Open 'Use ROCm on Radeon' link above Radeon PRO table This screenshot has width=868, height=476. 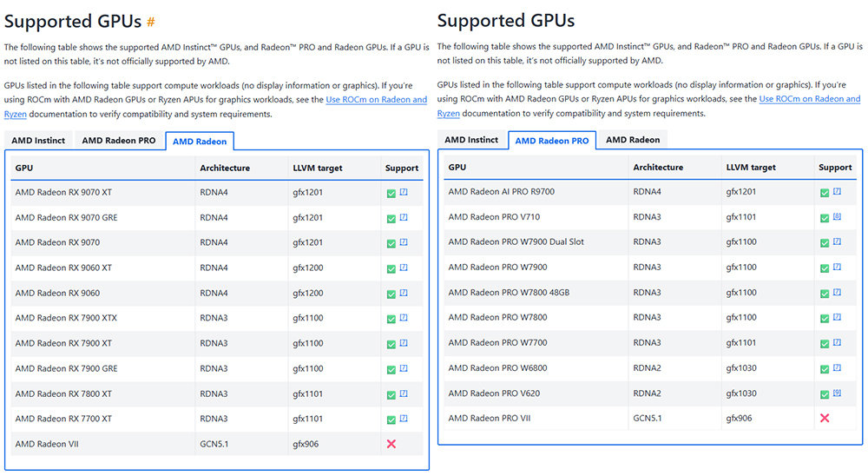tap(809, 100)
